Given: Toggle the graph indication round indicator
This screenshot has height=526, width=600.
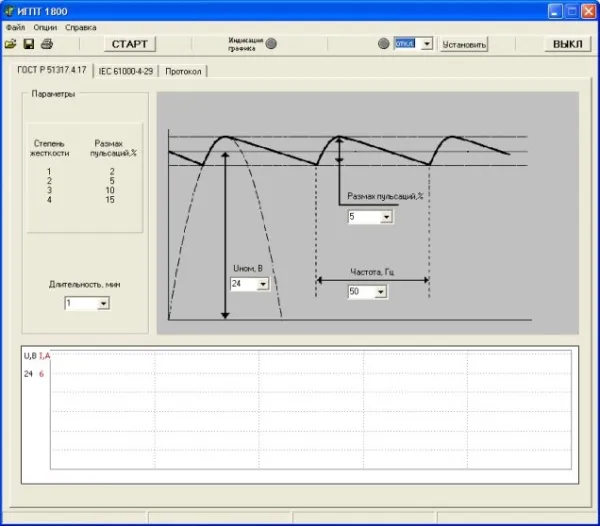Looking at the screenshot, I should pos(271,44).
